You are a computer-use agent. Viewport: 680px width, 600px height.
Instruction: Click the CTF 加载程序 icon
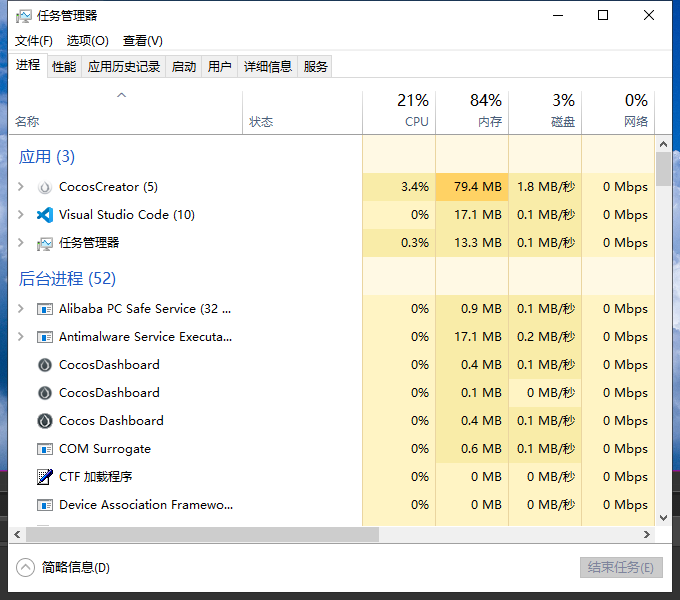pos(44,477)
